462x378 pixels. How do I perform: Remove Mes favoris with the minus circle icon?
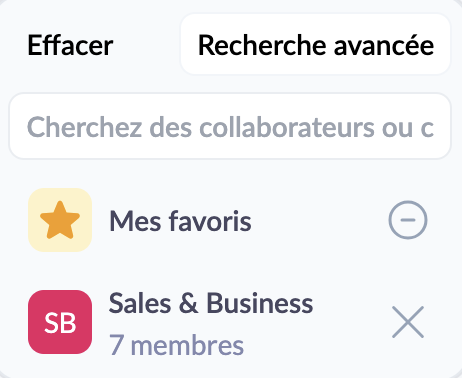pyautogui.click(x=408, y=220)
